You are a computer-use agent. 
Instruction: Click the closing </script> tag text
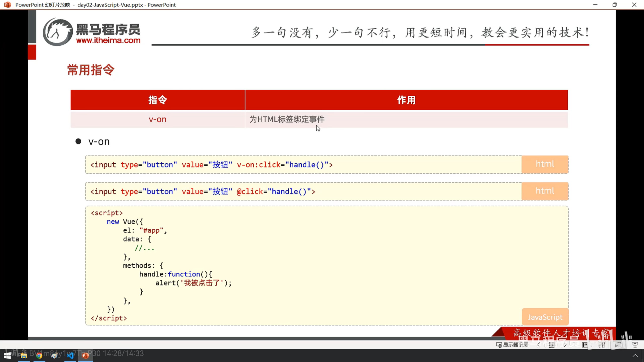click(109, 318)
